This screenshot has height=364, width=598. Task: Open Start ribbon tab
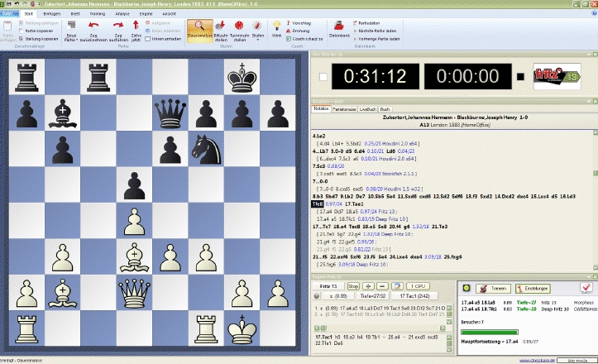click(29, 14)
